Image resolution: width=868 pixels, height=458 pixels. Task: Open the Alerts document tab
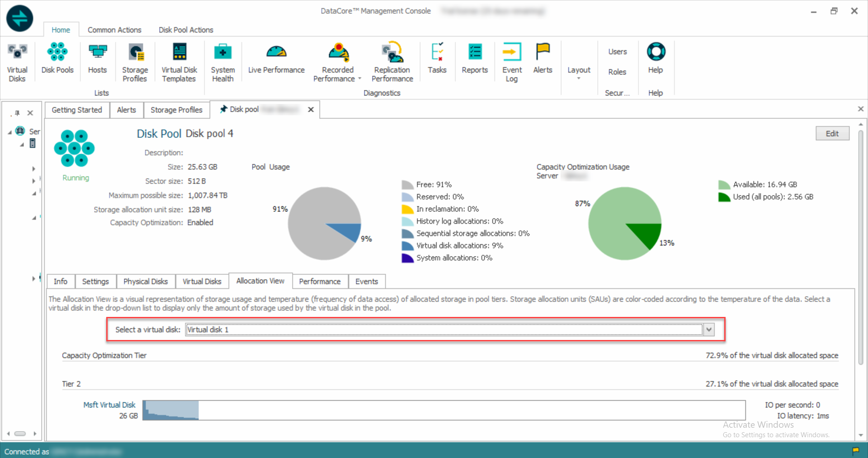tap(126, 110)
